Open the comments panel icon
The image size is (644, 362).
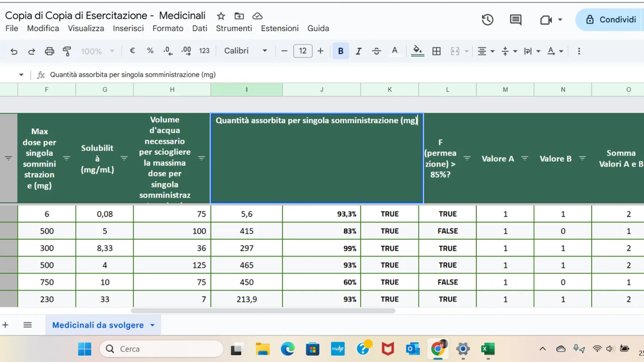(516, 20)
